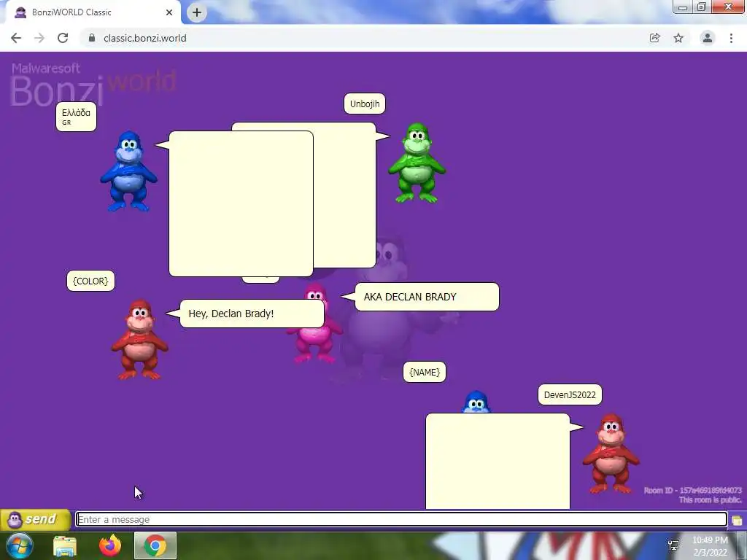Click the pink Bonzi character
This screenshot has width=747, height=560.
pos(314,342)
